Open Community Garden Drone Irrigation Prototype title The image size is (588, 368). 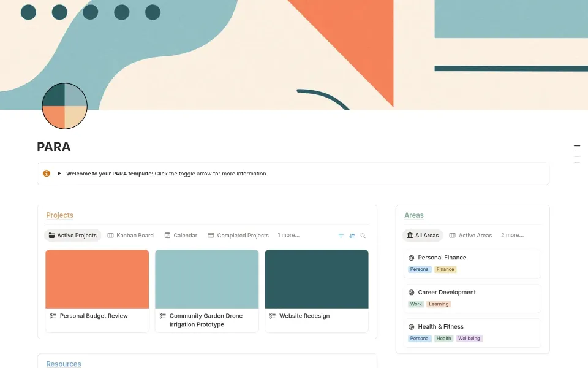(206, 320)
